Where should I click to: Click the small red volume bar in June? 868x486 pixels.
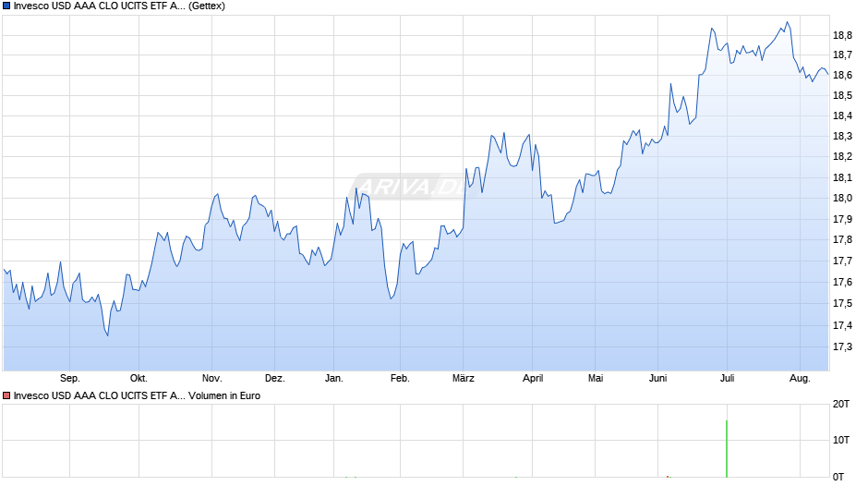(668, 476)
